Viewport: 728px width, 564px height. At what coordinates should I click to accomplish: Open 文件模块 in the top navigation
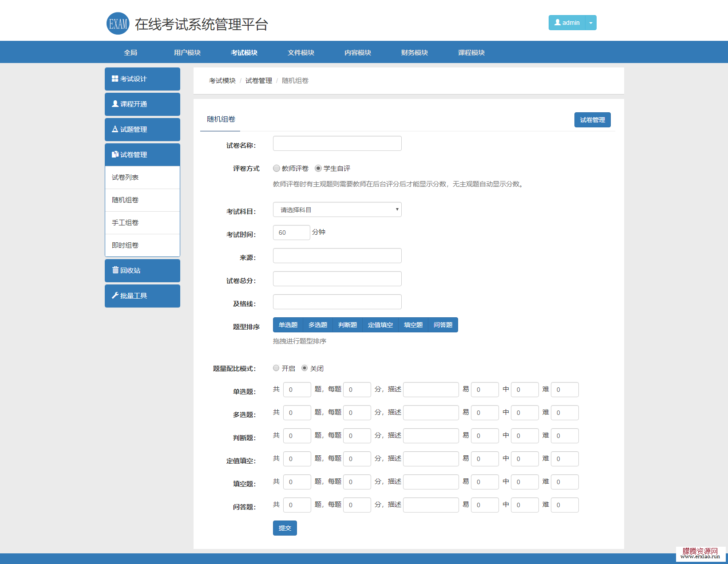click(301, 52)
